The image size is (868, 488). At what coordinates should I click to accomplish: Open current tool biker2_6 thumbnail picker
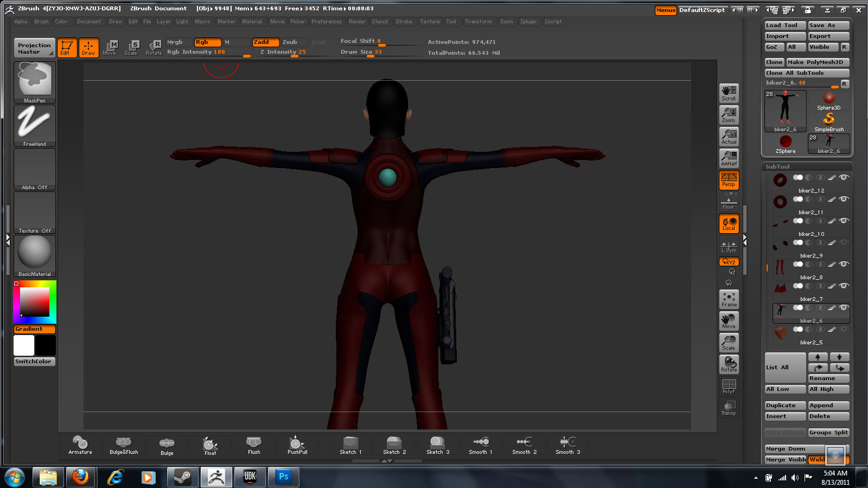coord(785,111)
